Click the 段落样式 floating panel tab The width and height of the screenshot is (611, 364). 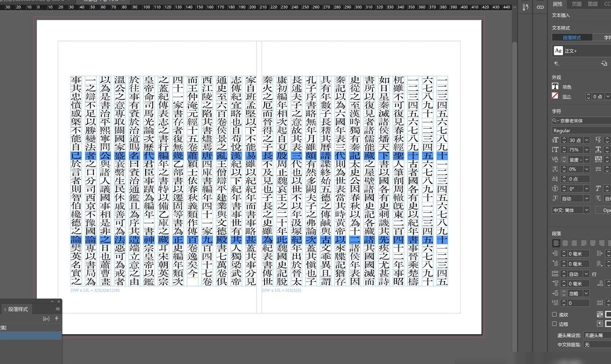coord(18,309)
